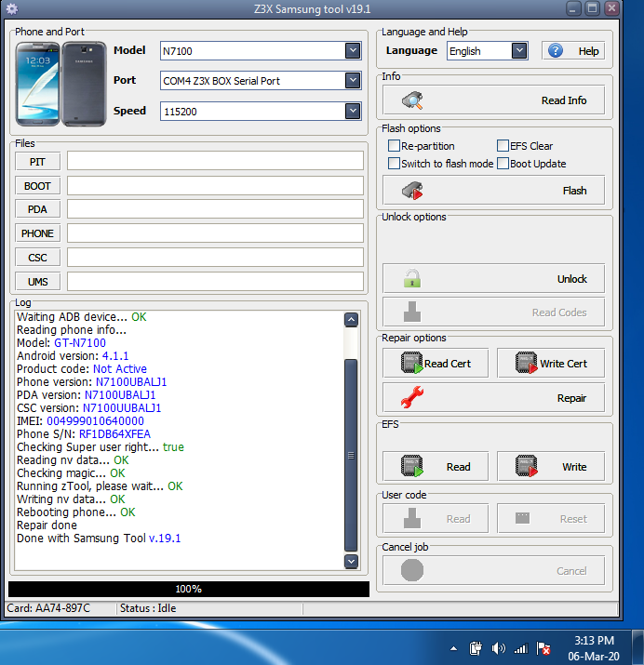Click the CSC file path field

(x=215, y=257)
